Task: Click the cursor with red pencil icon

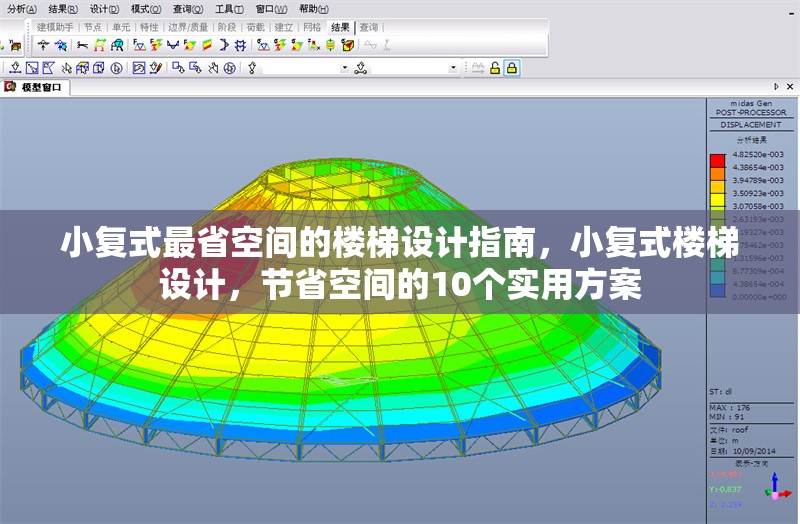Action: pos(156,68)
